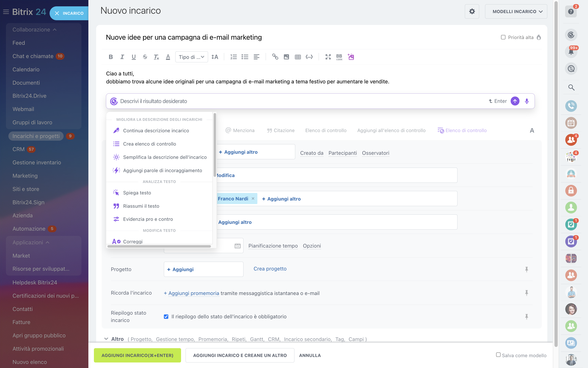Click the microphone voice input icon
The height and width of the screenshot is (368, 588).
[x=527, y=101]
